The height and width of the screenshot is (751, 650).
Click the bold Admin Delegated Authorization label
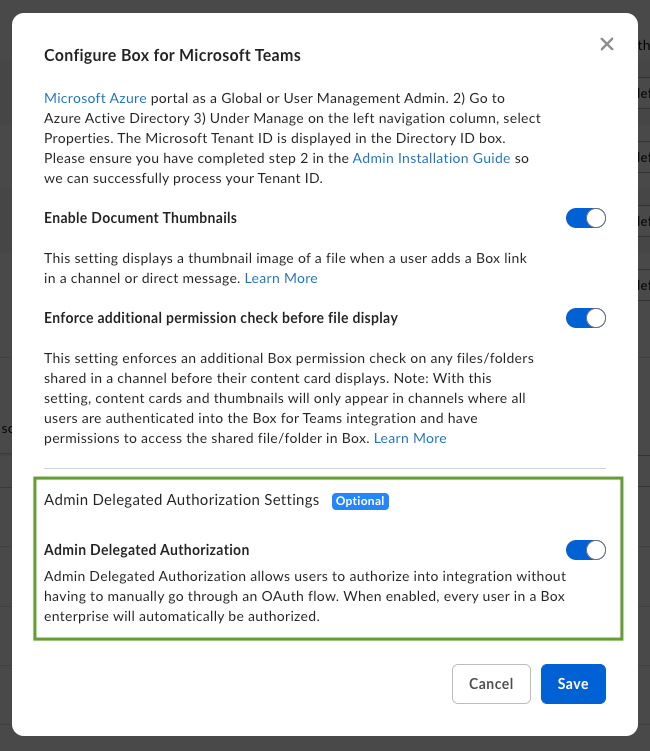coord(146,549)
